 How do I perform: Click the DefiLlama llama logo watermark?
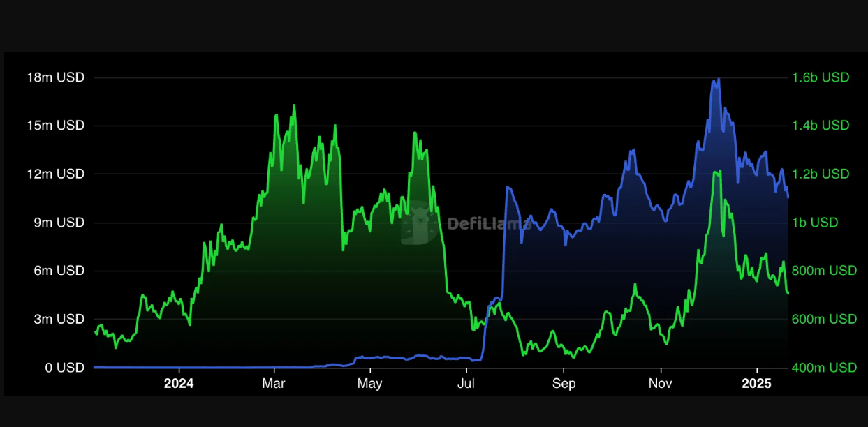[x=419, y=223]
